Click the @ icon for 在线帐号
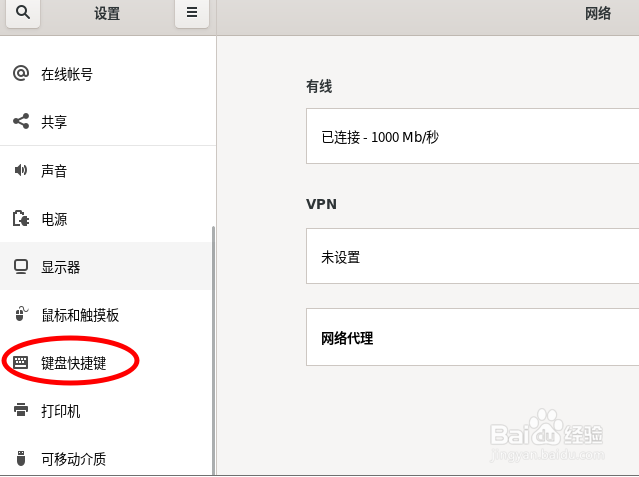 [21, 74]
